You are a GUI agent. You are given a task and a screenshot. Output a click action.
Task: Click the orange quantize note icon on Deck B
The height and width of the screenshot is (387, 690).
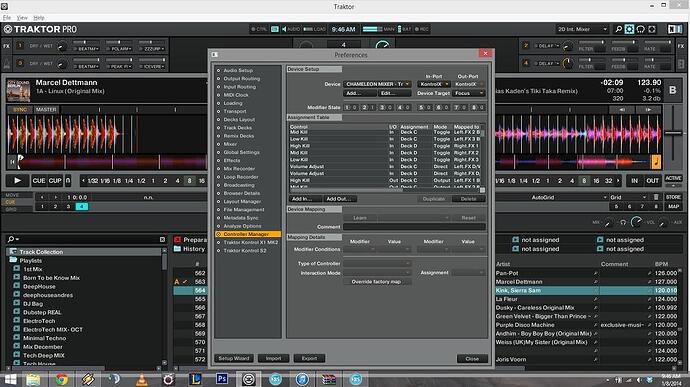click(656, 162)
